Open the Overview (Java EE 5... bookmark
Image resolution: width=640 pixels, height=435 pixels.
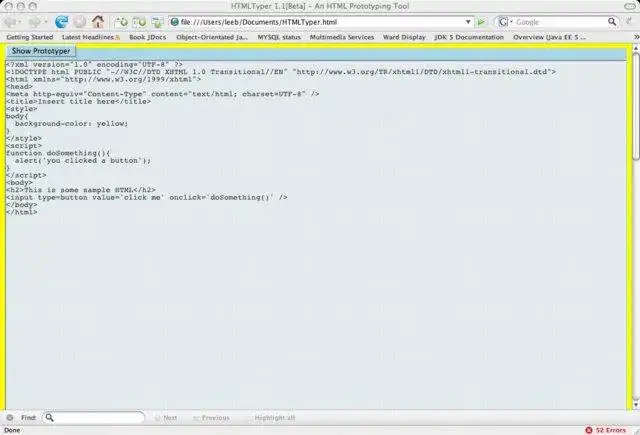click(549, 37)
